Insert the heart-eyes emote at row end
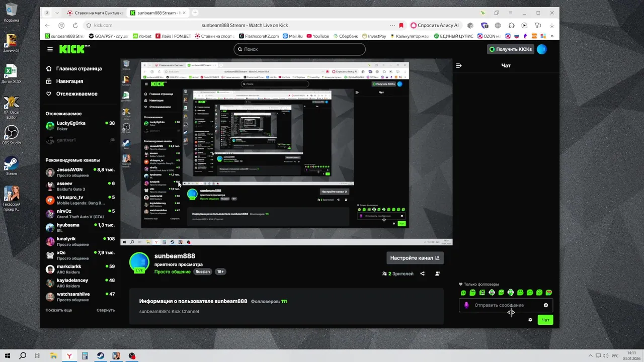 549,293
